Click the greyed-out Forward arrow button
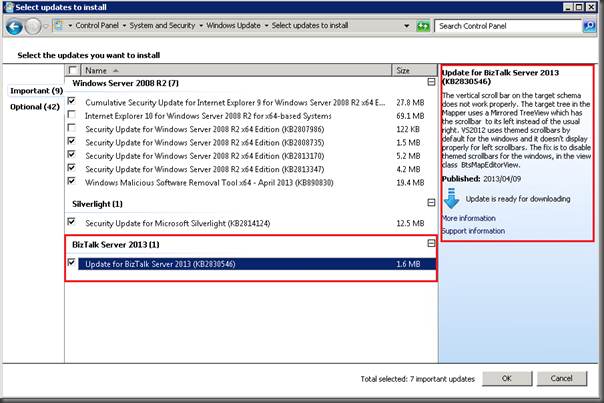 coord(33,27)
